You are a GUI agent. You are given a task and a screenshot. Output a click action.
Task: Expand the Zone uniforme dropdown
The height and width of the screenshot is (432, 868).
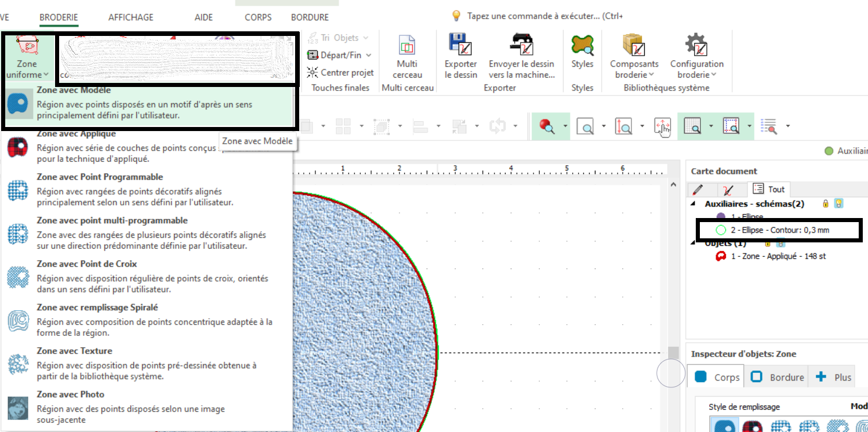click(x=27, y=75)
